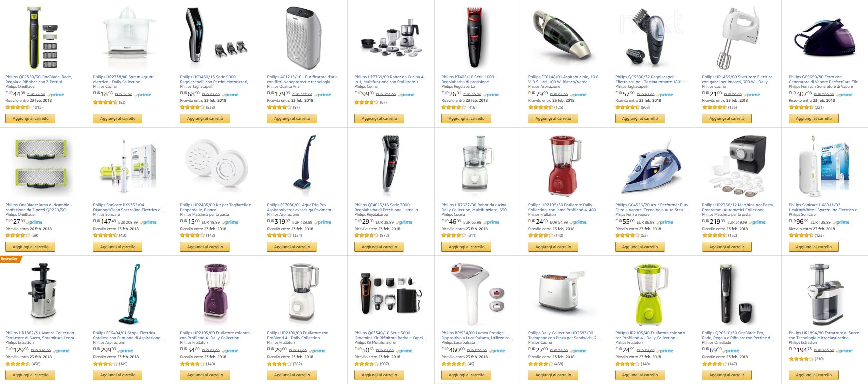View the 1015 reviews for OneBlade QP2520/30
This screenshot has height=384, width=868.
pos(37,107)
